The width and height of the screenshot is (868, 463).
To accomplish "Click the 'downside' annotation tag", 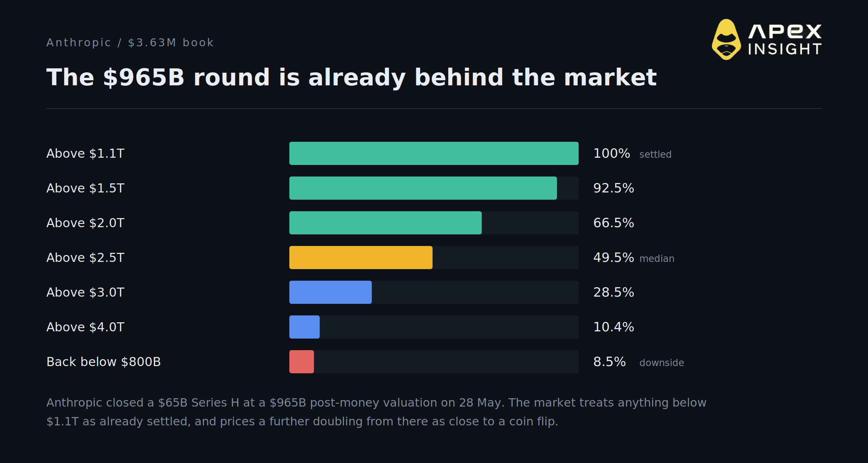I will coord(661,363).
